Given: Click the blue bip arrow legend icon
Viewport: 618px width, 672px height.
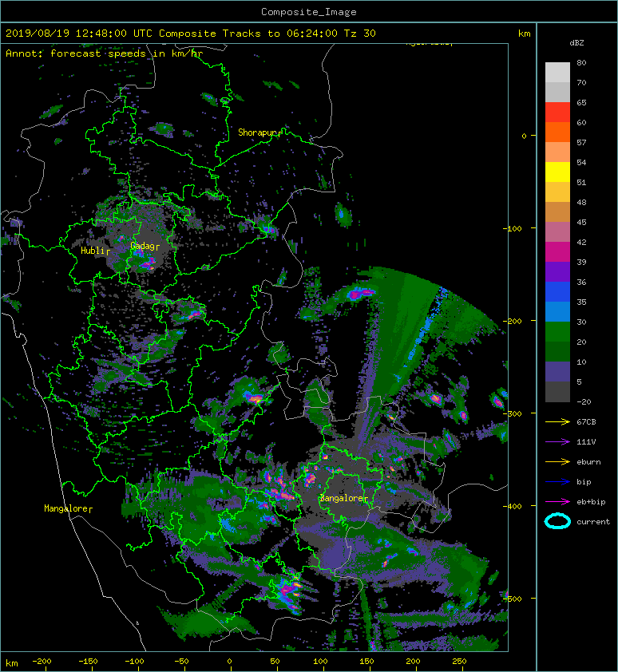Looking at the screenshot, I should [x=557, y=482].
